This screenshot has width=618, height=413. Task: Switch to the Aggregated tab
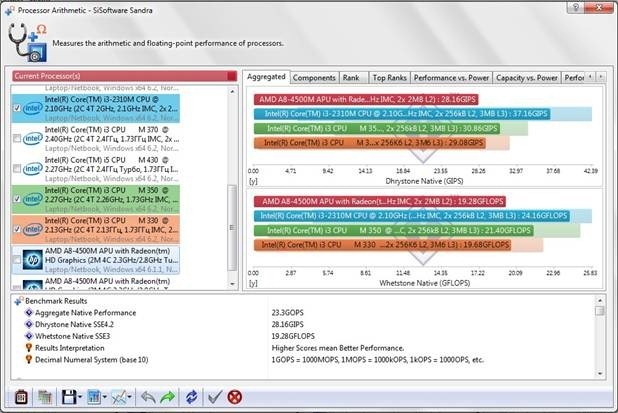(266, 77)
